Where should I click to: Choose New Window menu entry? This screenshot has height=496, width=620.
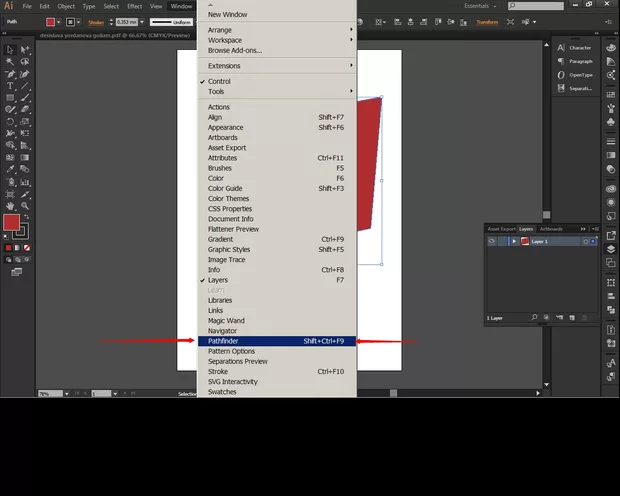coord(277,15)
